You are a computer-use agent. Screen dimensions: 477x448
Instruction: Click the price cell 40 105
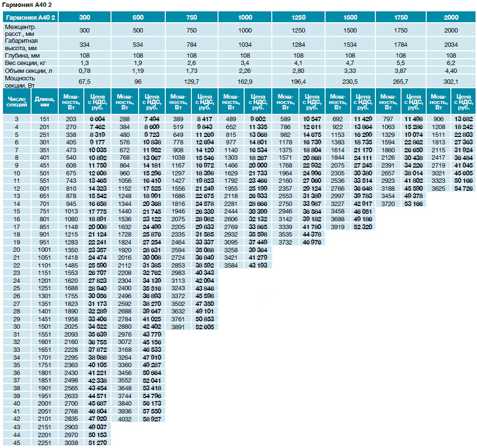tap(97, 365)
